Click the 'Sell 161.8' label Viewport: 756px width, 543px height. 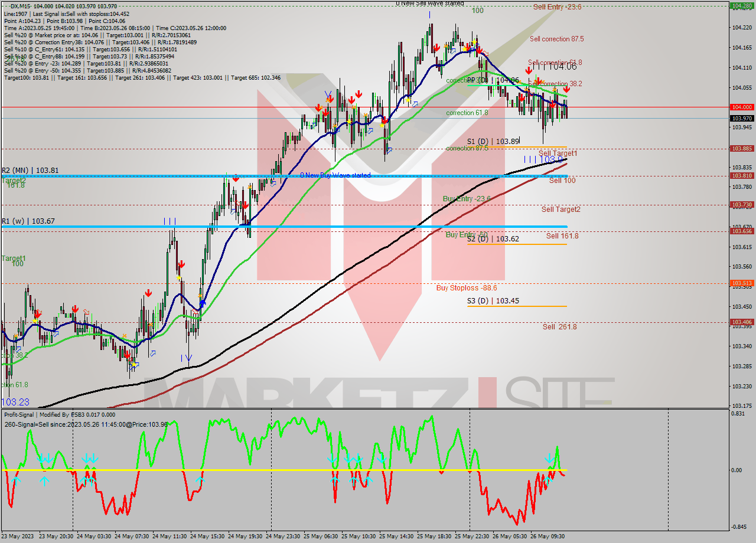tap(562, 236)
